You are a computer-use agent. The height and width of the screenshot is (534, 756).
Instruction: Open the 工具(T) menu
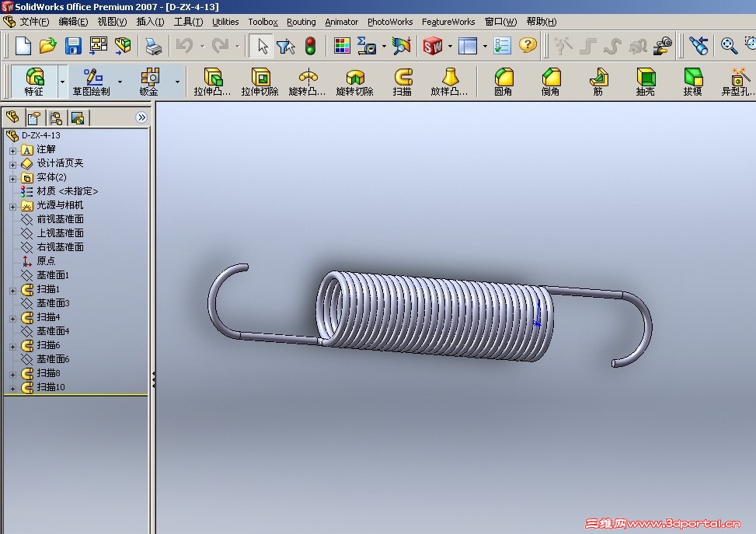coord(188,22)
